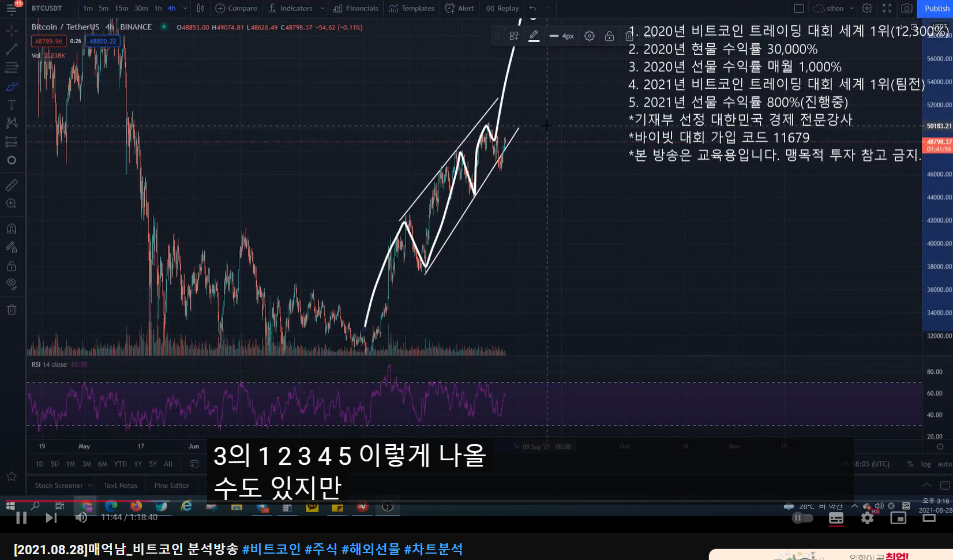Switch to the 15m timeframe
The image size is (953, 560).
pyautogui.click(x=122, y=8)
